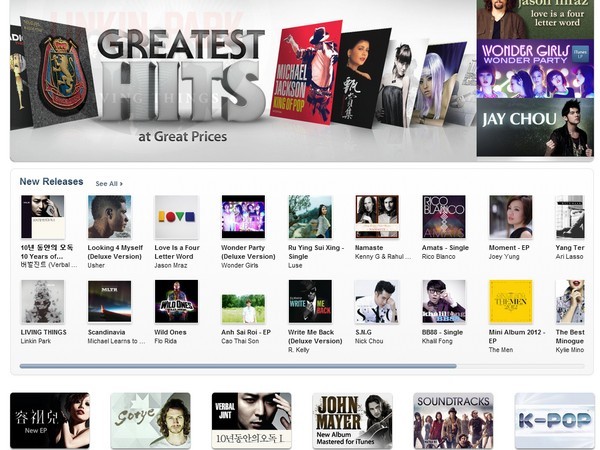This screenshot has width=600, height=450.
Task: Open the Soundtracks promo tile
Action: pos(453,421)
